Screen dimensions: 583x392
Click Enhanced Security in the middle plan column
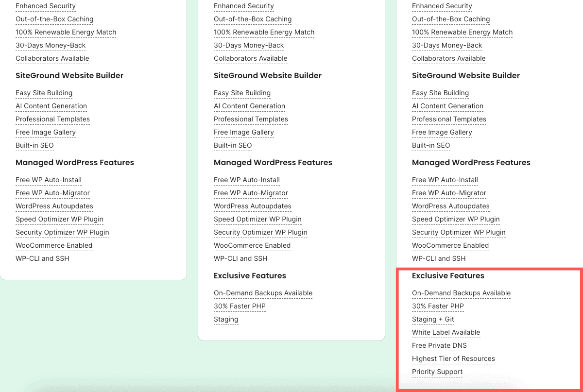point(244,6)
